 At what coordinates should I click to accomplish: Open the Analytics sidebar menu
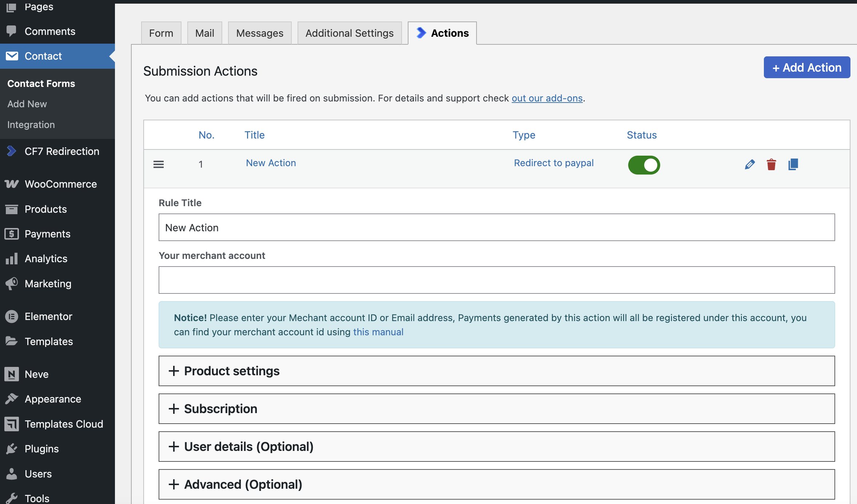click(x=46, y=259)
